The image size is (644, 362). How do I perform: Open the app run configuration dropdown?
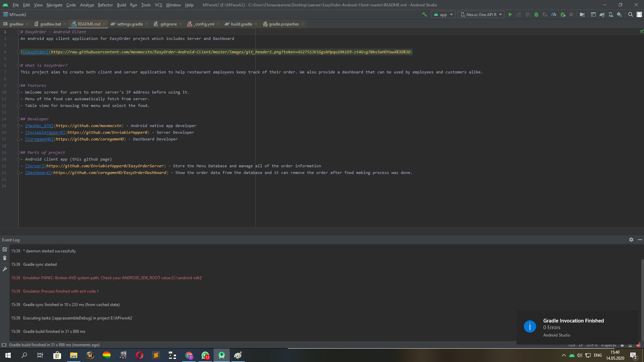coord(443,14)
